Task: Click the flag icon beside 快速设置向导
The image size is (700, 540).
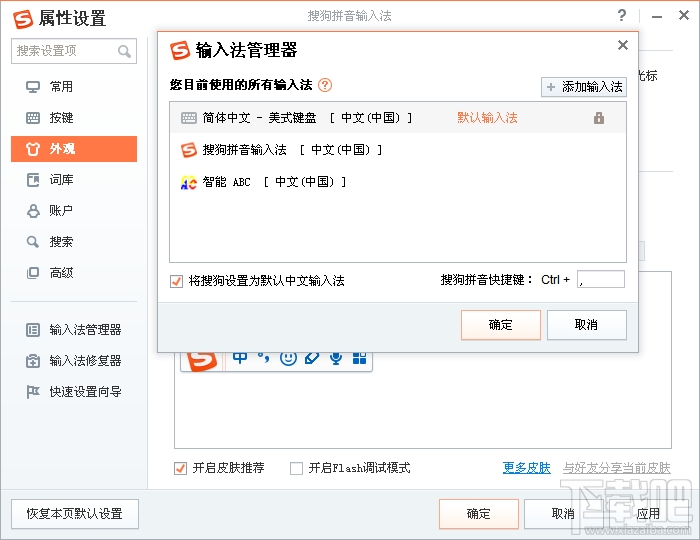Action: (33, 392)
